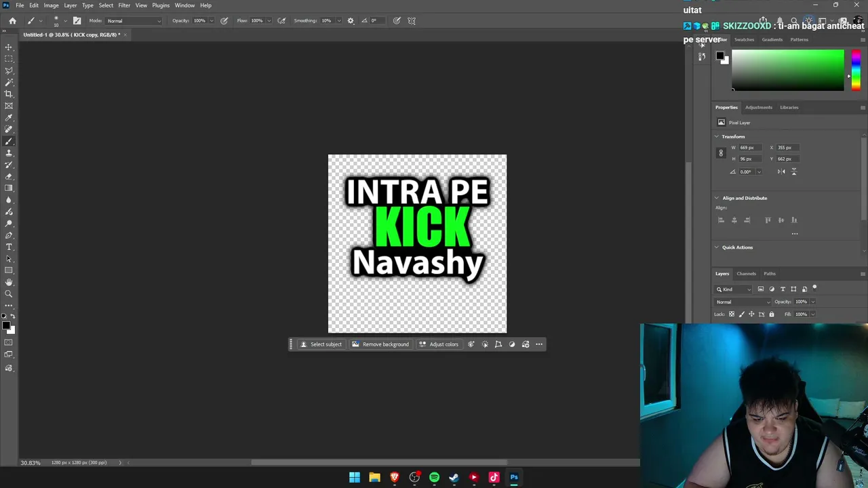Select the Pen tool
Viewport: 868px width, 488px height.
9,235
